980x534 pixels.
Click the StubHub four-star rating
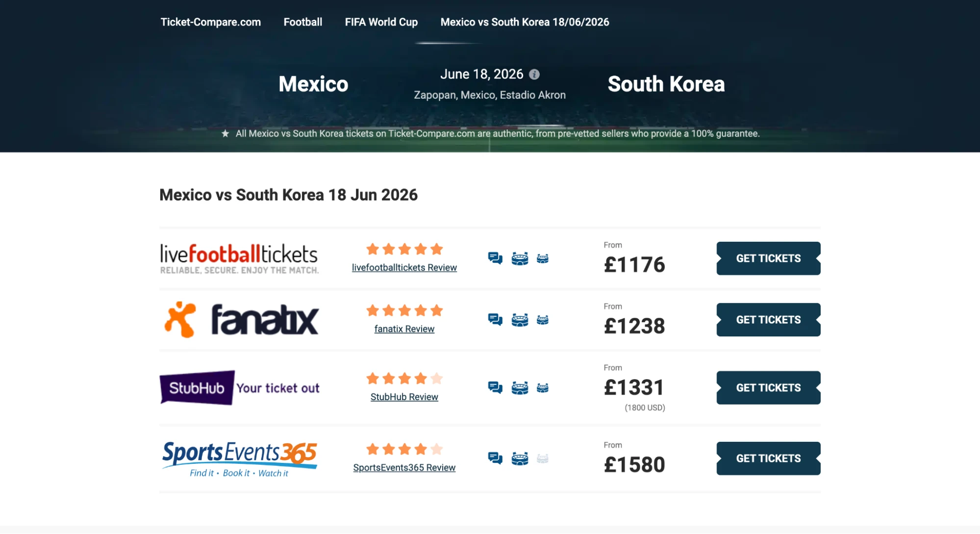[x=404, y=379]
